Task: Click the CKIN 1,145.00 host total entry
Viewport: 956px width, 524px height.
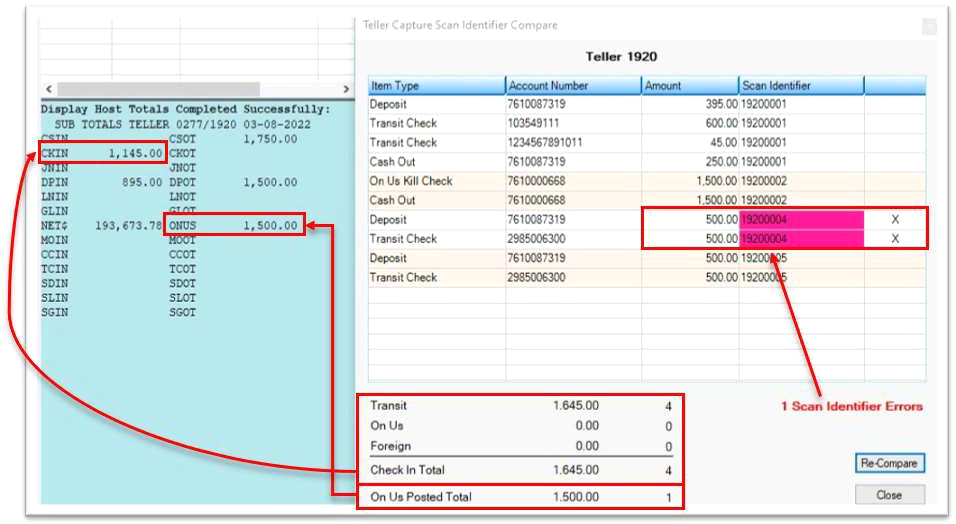Action: pos(102,154)
